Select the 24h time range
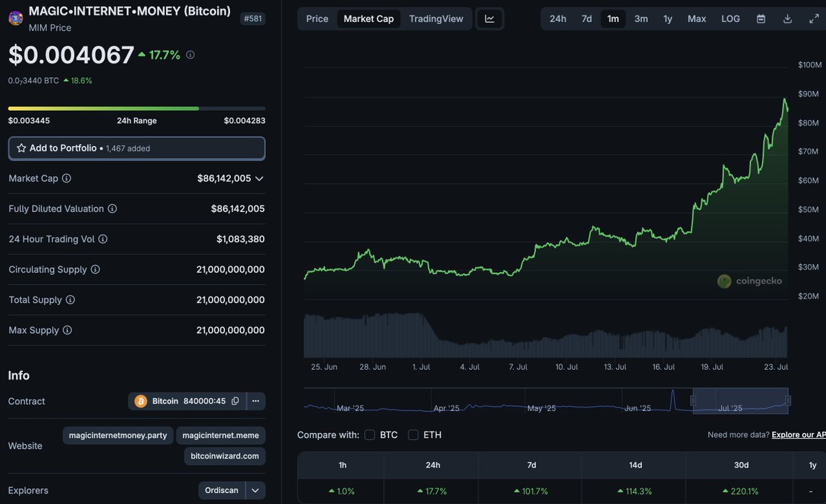826x504 pixels. (x=558, y=19)
